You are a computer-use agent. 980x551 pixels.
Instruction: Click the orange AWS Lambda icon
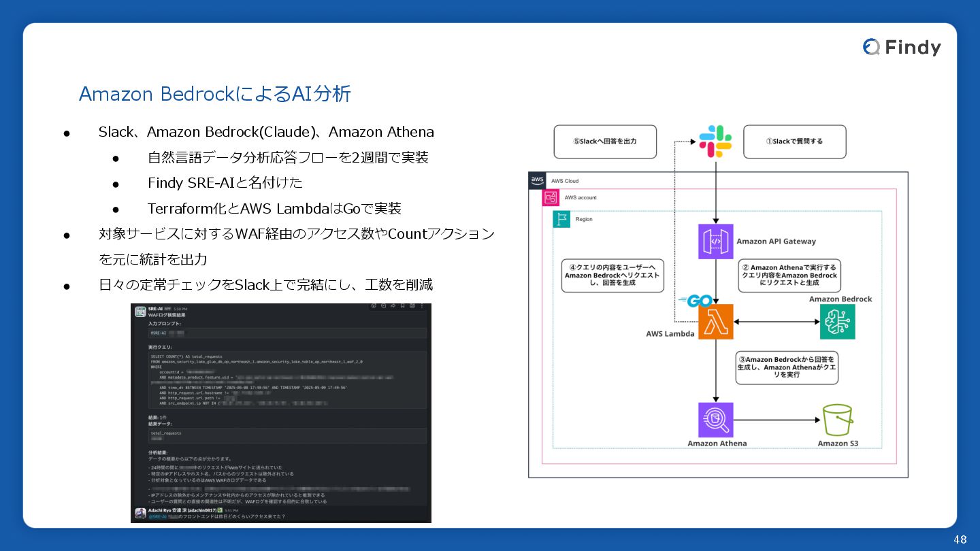pos(715,321)
